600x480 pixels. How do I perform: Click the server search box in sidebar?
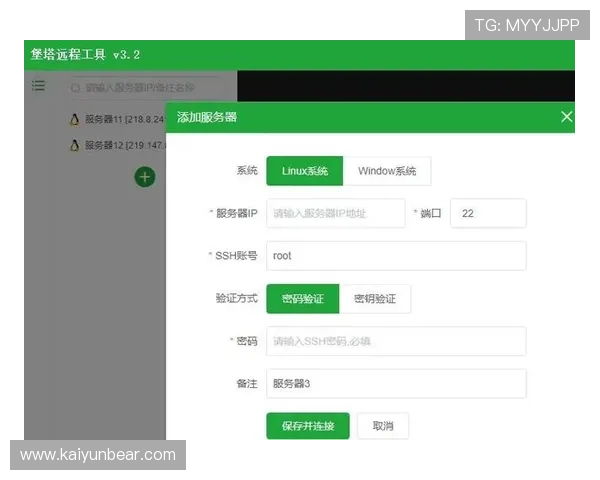tap(145, 88)
